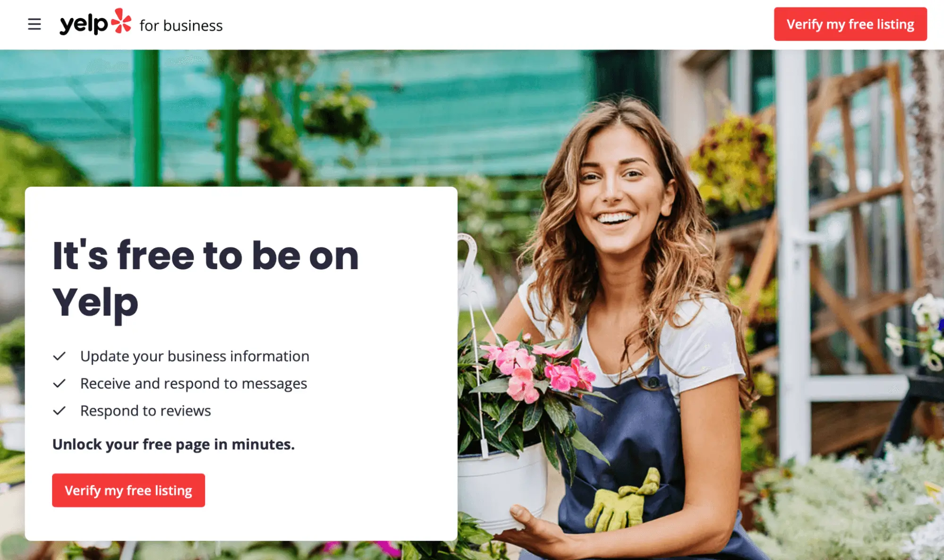Click Verify my free listing button in hero card
This screenshot has height=560, width=944.
coord(128,490)
